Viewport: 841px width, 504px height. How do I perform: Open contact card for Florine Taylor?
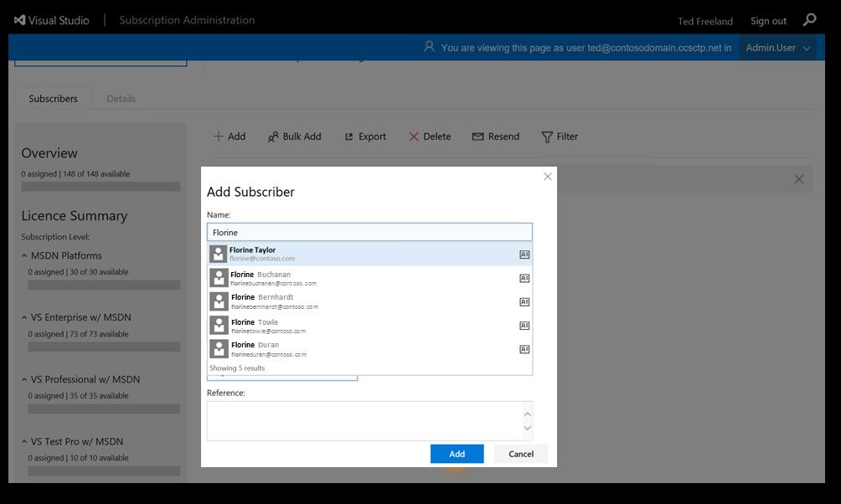524,255
